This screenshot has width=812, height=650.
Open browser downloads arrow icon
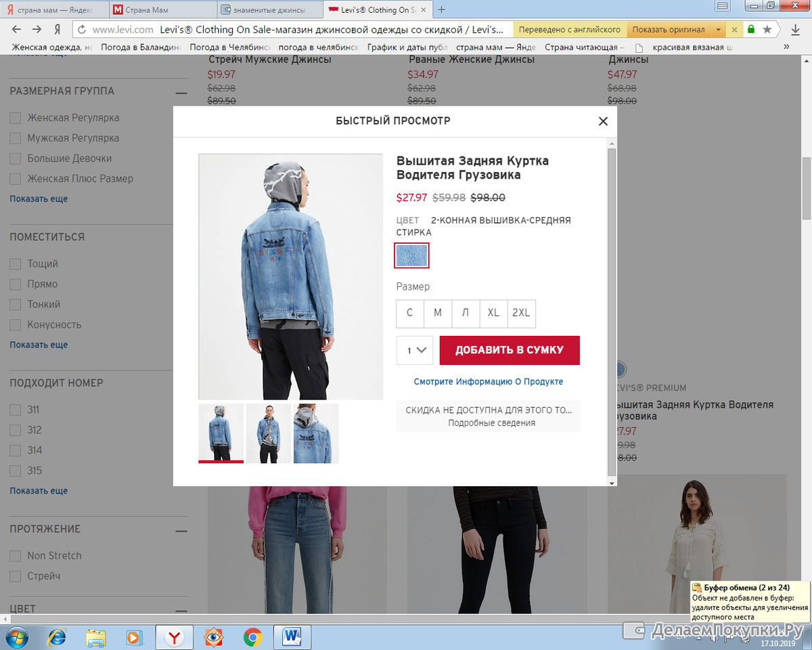(x=796, y=30)
